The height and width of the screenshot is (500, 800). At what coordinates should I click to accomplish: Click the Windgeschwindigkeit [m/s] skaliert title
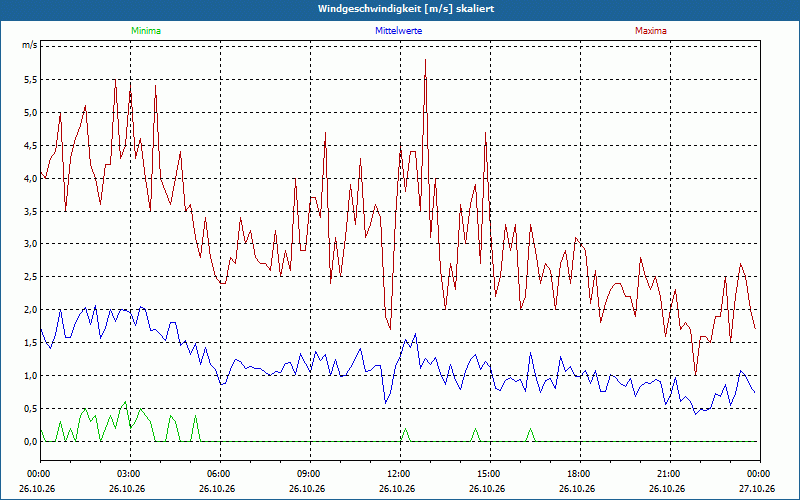point(406,9)
